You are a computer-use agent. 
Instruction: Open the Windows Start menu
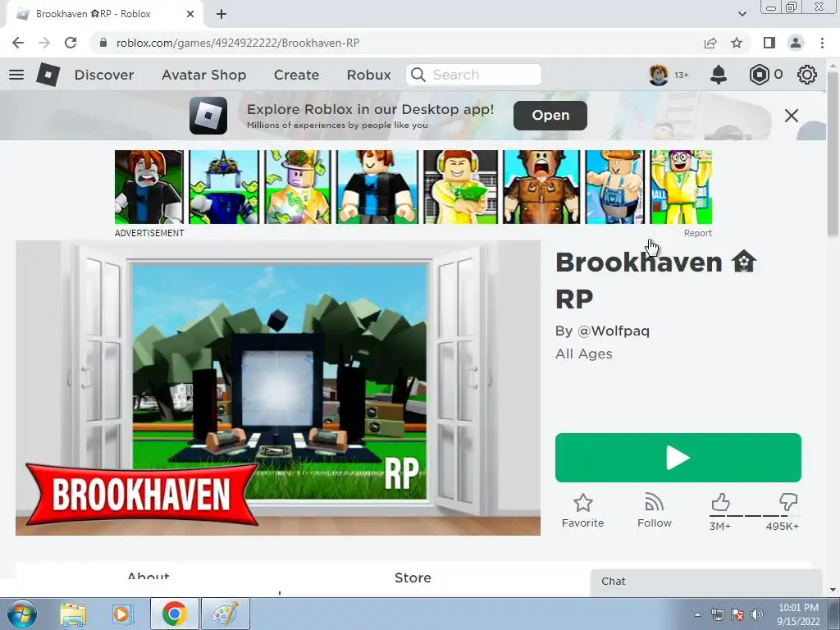[22, 614]
